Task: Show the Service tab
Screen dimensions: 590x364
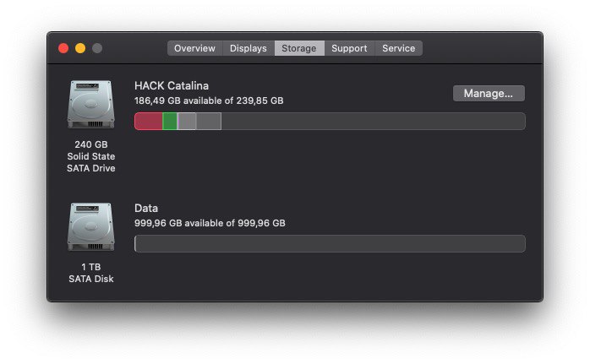Action: (399, 48)
